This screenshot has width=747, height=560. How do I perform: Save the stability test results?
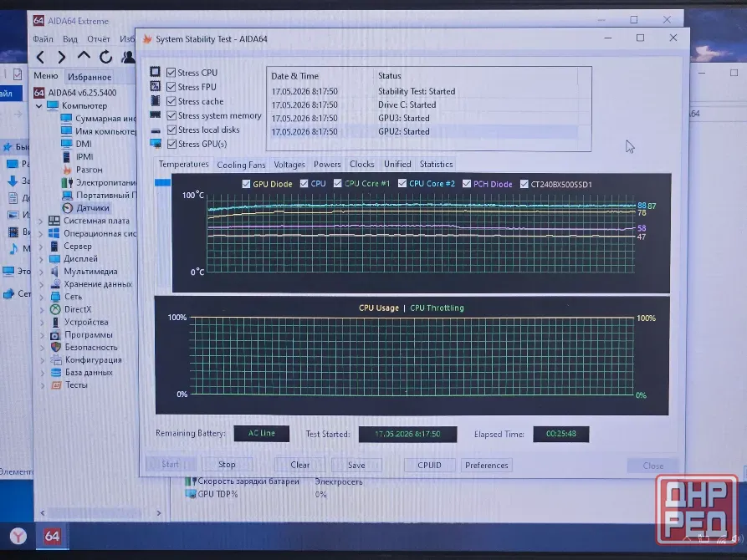tap(356, 466)
